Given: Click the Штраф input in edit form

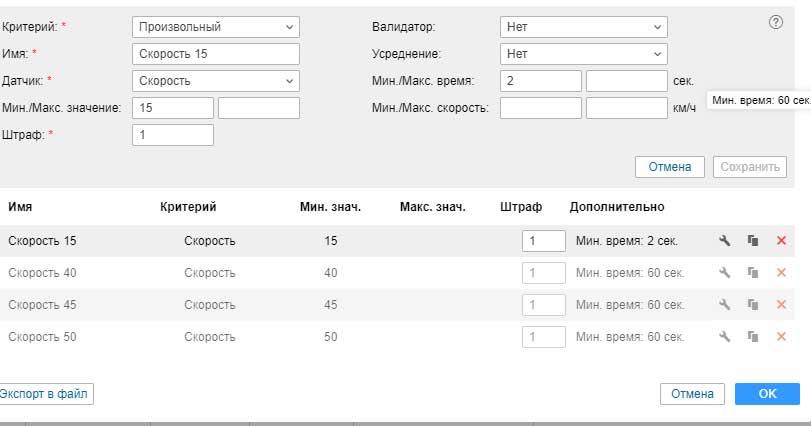Looking at the screenshot, I should [x=172, y=135].
